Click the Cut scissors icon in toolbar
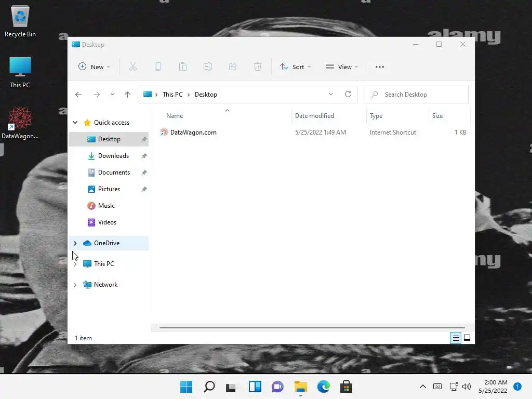This screenshot has width=532, height=399. coord(132,67)
